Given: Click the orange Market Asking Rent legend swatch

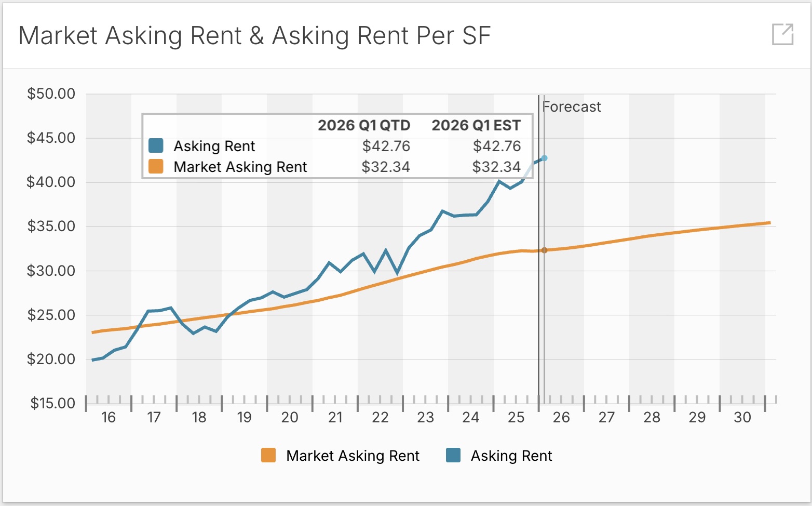Looking at the screenshot, I should (x=269, y=456).
